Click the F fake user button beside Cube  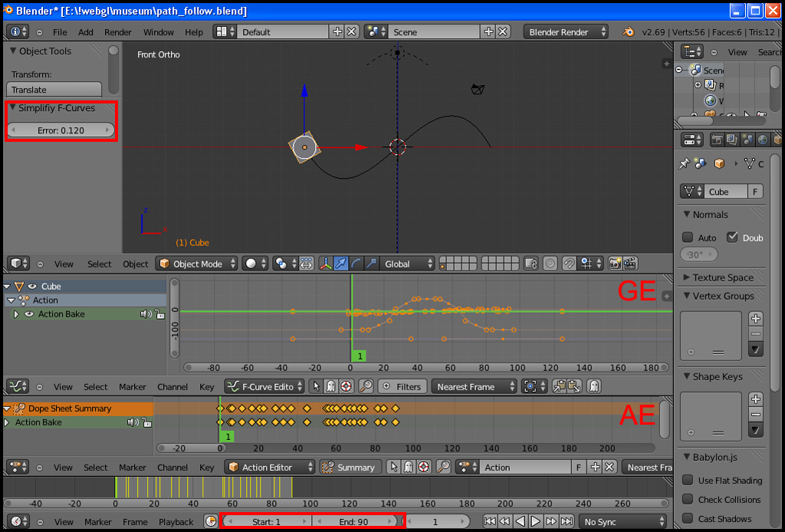pos(755,191)
